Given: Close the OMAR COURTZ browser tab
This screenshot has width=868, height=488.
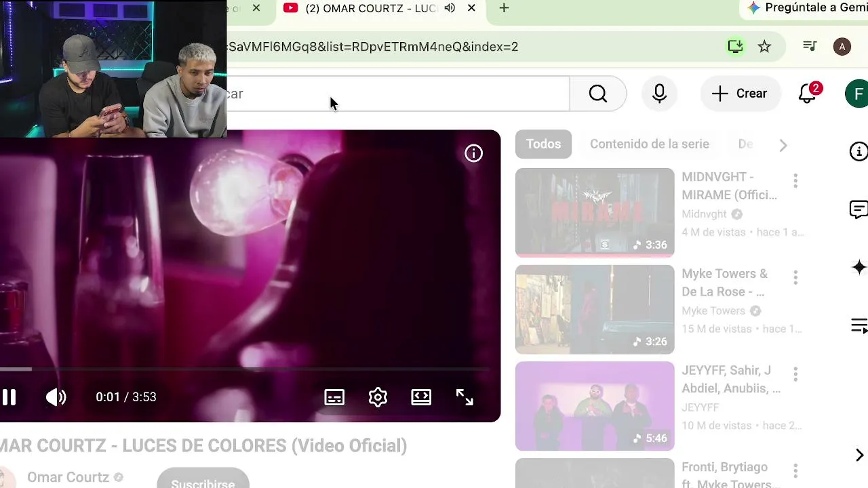Looking at the screenshot, I should [471, 8].
